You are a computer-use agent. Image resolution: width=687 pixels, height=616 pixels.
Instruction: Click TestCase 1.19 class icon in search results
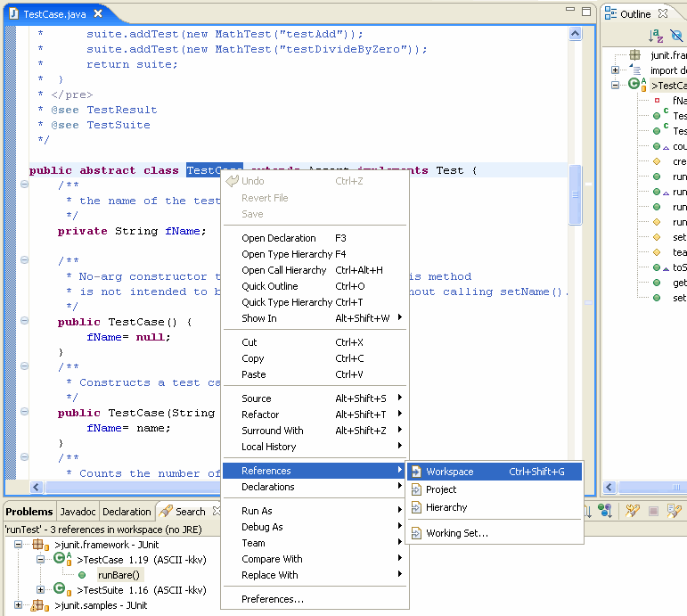(62, 559)
